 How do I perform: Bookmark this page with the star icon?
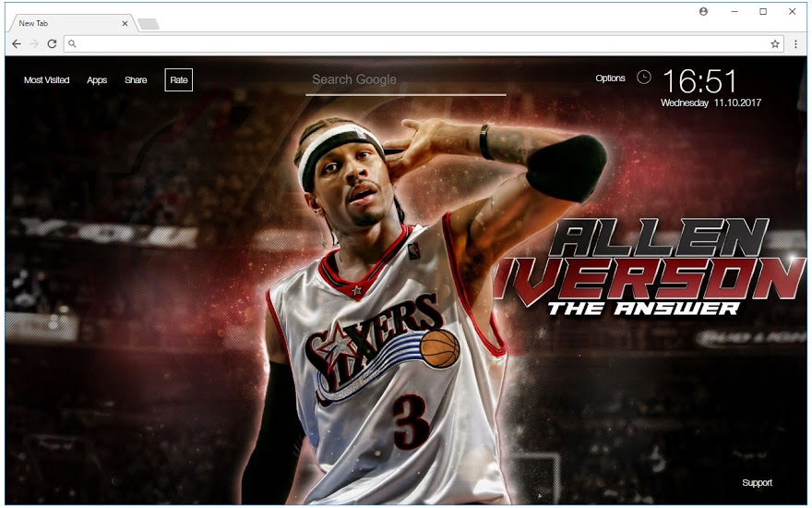(x=775, y=43)
